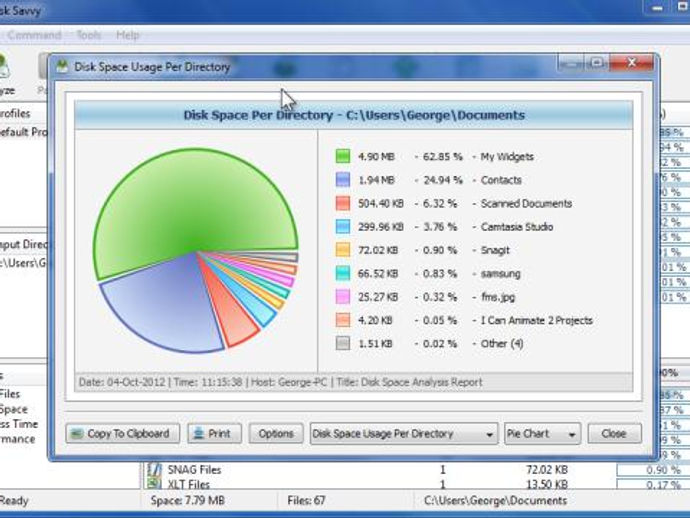Click the Snagit legend label
The width and height of the screenshot is (690, 518).
coord(495,250)
